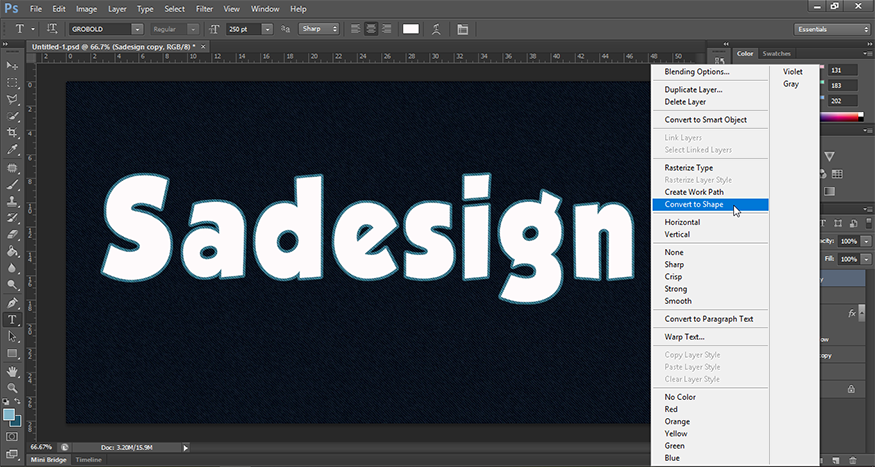875x467 pixels.
Task: Change the screen mode icon
Action: 12,454
